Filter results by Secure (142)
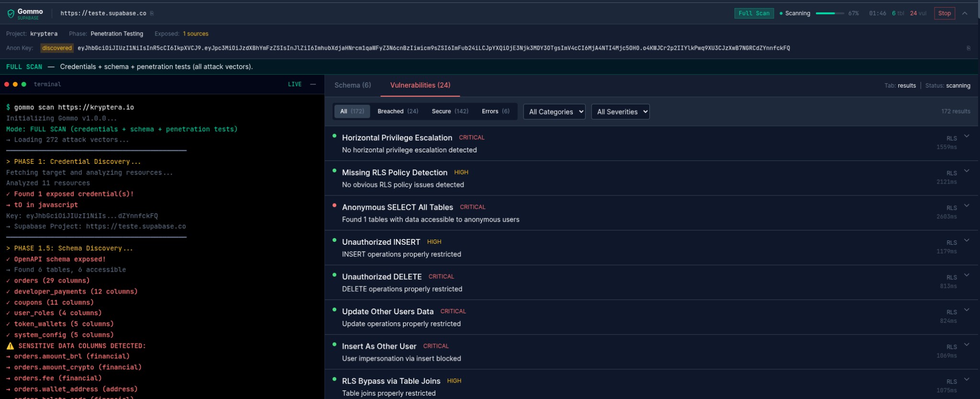The image size is (980, 399). coord(450,111)
